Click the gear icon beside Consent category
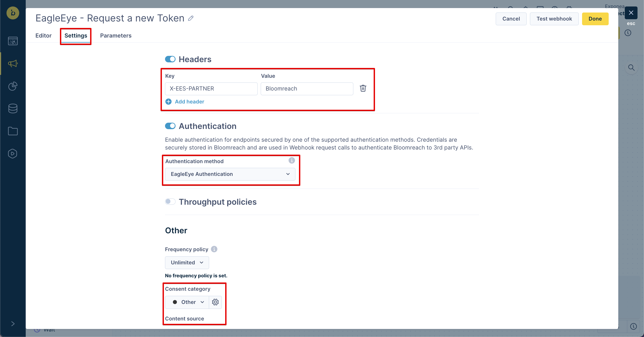 coord(215,302)
